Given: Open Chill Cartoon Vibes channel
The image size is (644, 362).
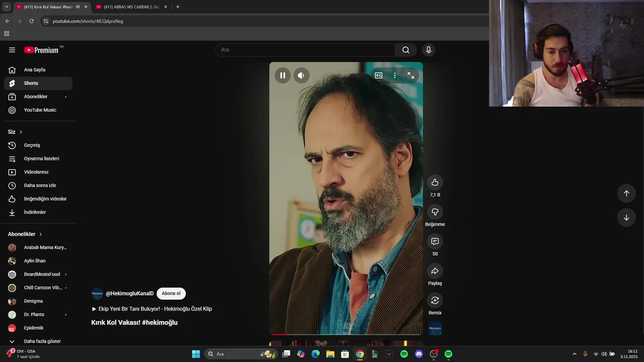Looking at the screenshot, I should coord(38,288).
